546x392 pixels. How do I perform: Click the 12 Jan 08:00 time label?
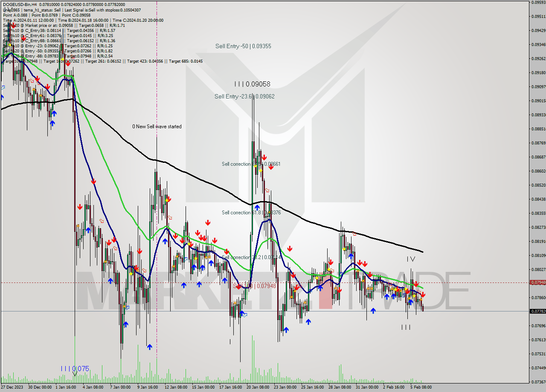coord(176,387)
